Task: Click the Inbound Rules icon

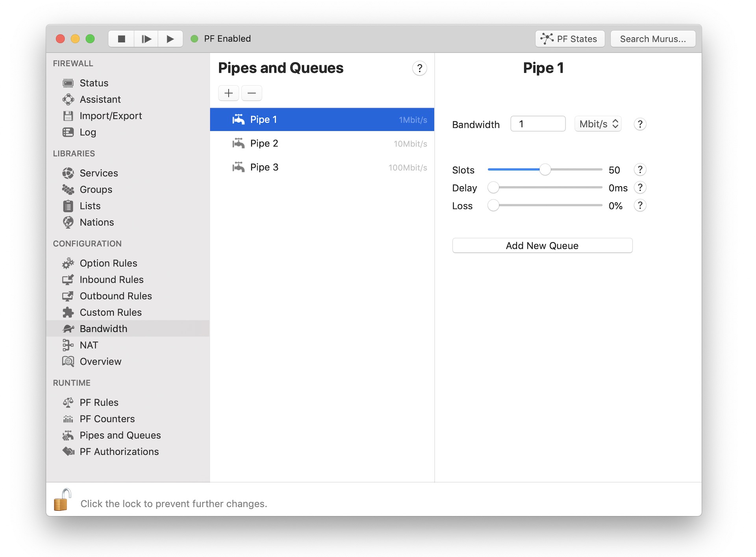Action: point(68,280)
